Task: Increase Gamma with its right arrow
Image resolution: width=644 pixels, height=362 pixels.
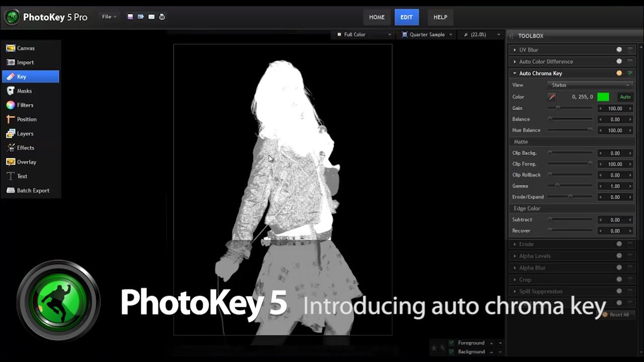Action: coord(630,186)
